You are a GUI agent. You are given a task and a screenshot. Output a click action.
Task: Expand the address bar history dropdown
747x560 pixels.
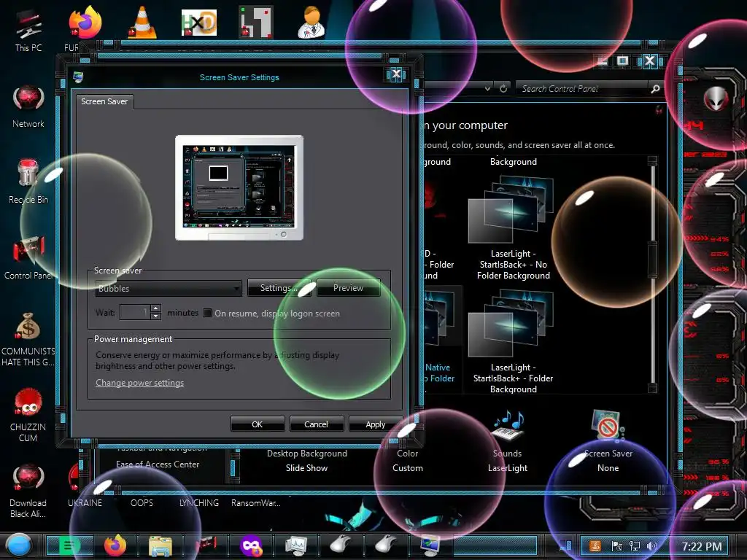pos(487,88)
